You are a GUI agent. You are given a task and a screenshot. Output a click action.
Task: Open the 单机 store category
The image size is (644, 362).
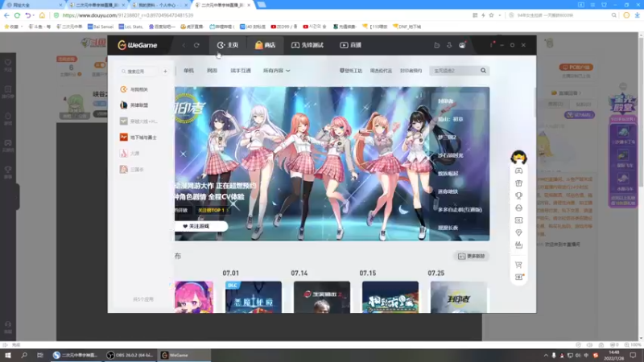coord(188,71)
